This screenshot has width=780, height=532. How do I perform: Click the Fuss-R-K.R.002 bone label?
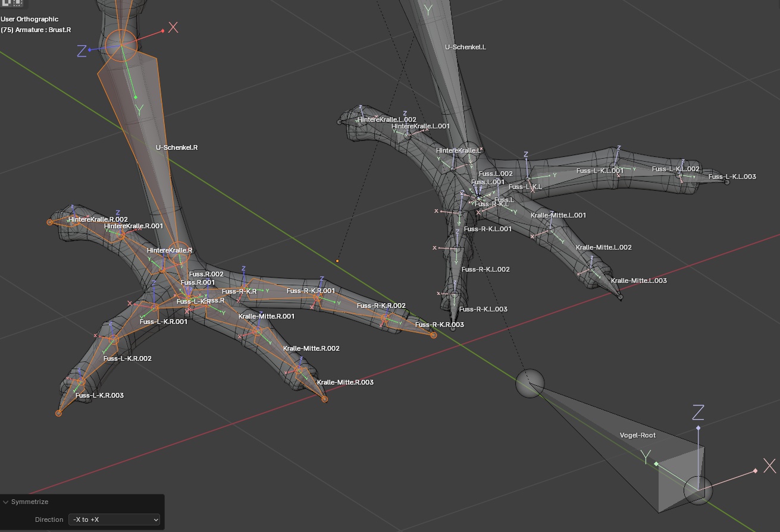pyautogui.click(x=381, y=306)
